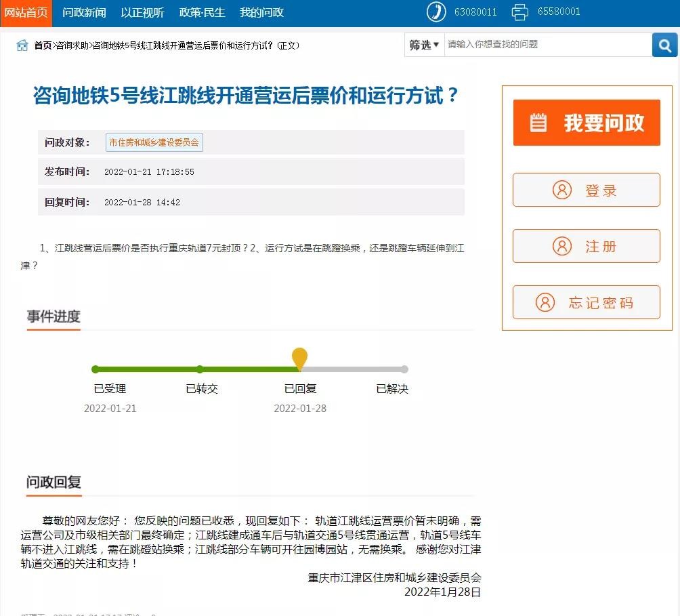
Task: Click the date 2022-01-28 under 已回复
Action: coord(300,408)
